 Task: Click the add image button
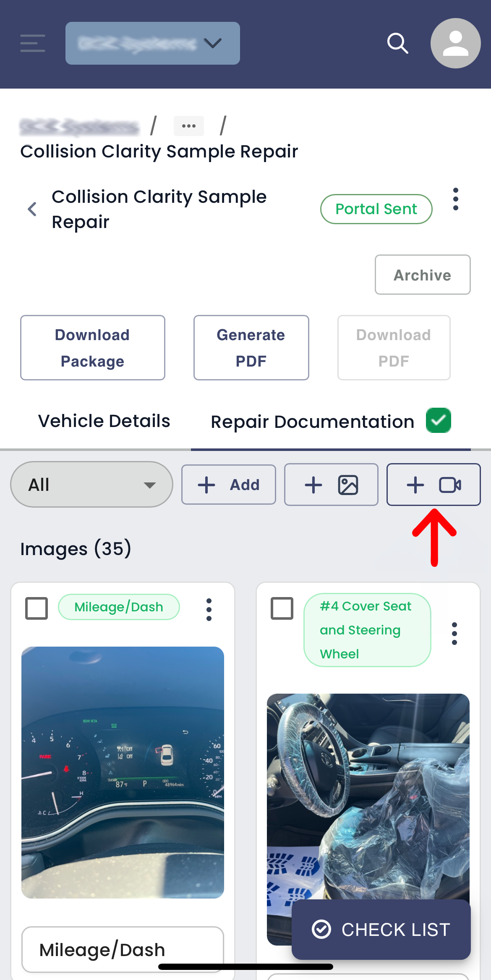(331, 485)
